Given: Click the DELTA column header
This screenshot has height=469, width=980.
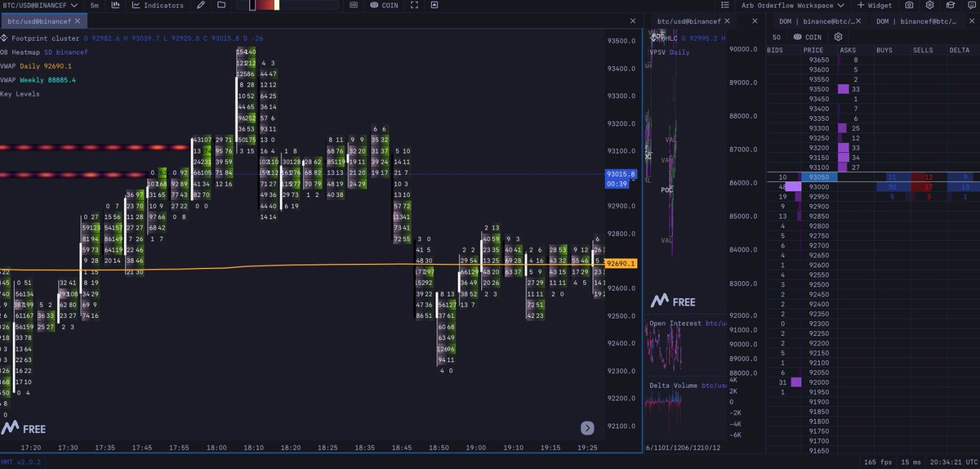Looking at the screenshot, I should (x=960, y=51).
